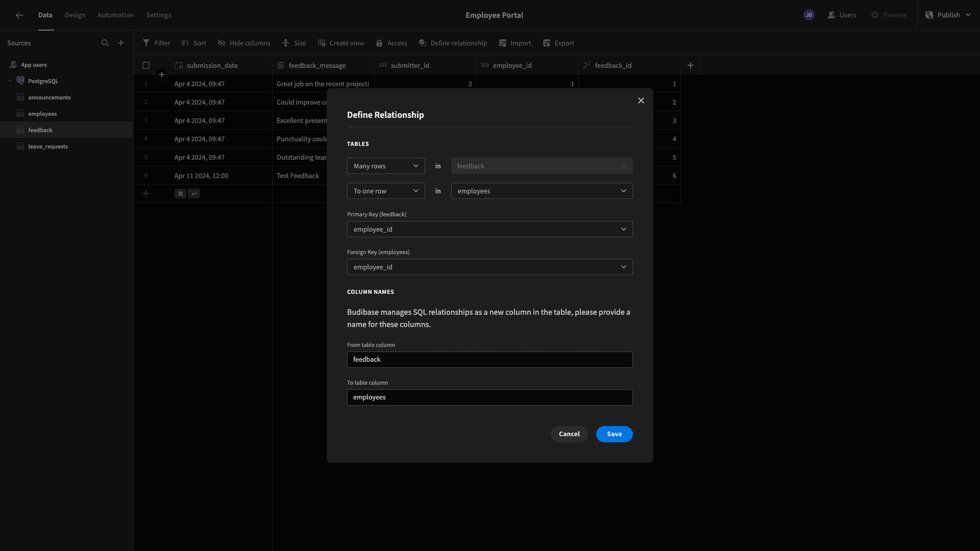980x551 pixels.
Task: Click Hide columns in toolbar
Action: 244,43
